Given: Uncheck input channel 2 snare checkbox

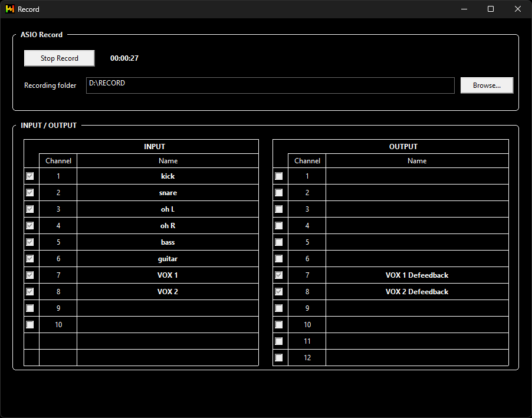Looking at the screenshot, I should (30, 193).
